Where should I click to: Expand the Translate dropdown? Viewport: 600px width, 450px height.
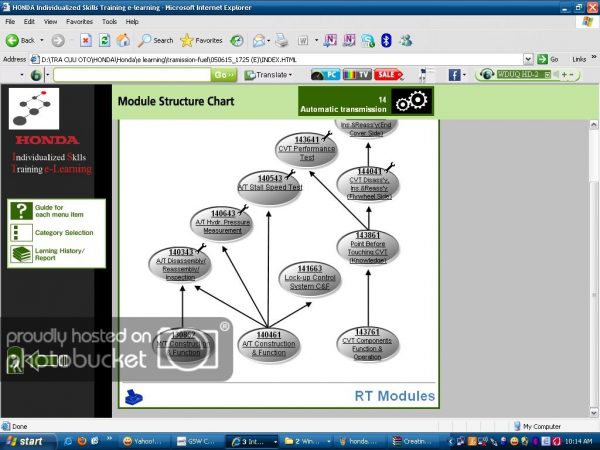[x=290, y=75]
